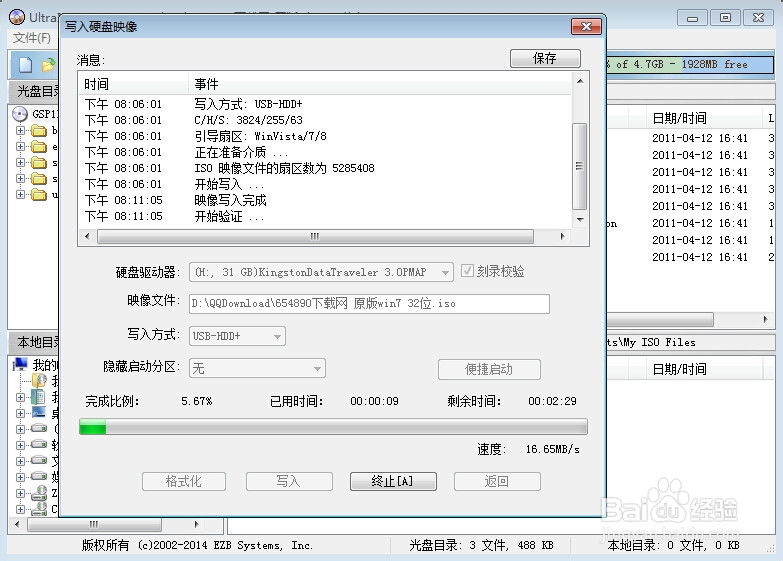Select the 映像写入完成 message row
This screenshot has width=783, height=561.
(325, 200)
